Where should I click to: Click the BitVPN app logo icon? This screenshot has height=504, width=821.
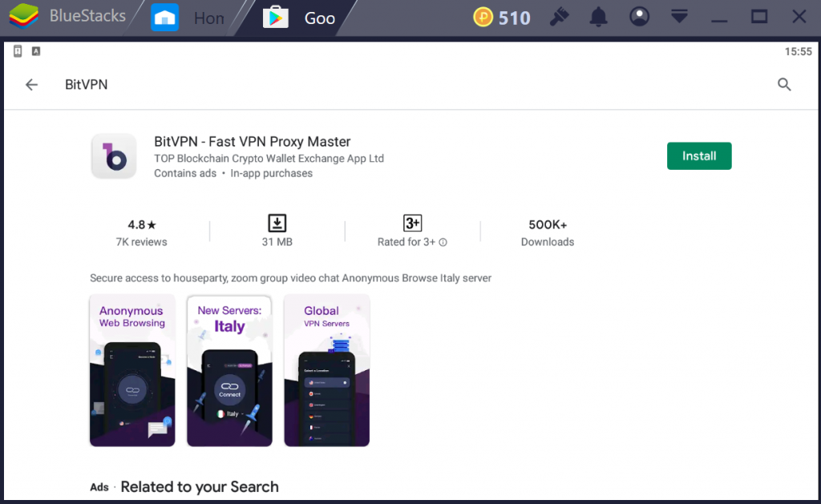(115, 155)
